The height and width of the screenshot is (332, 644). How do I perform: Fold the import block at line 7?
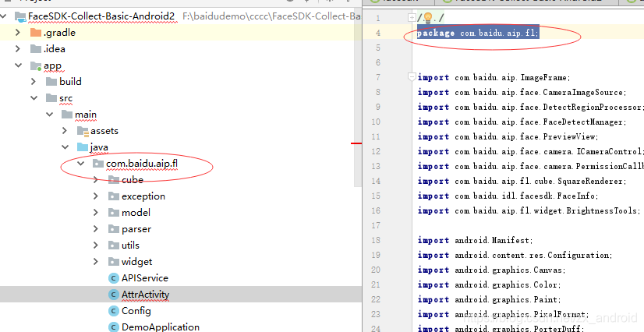412,76
